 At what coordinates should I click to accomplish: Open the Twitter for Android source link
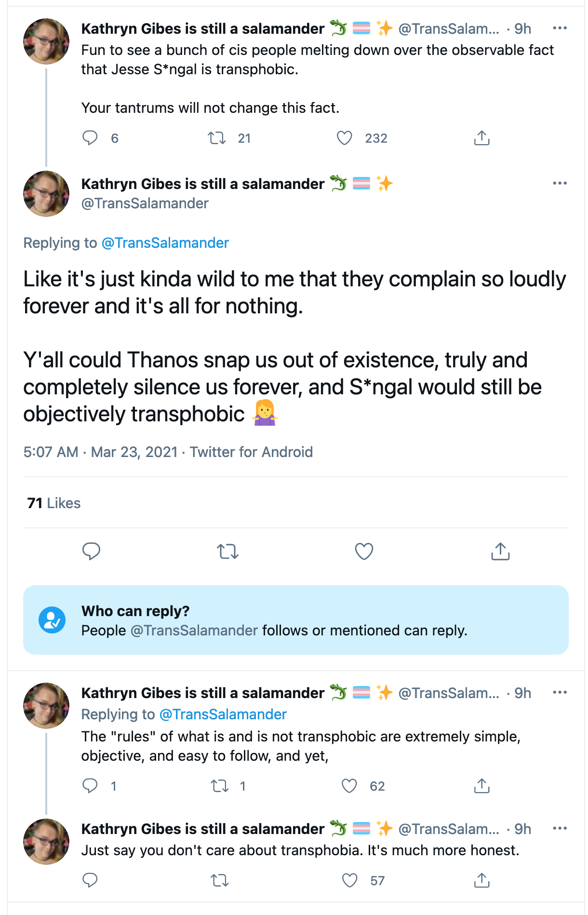251,452
